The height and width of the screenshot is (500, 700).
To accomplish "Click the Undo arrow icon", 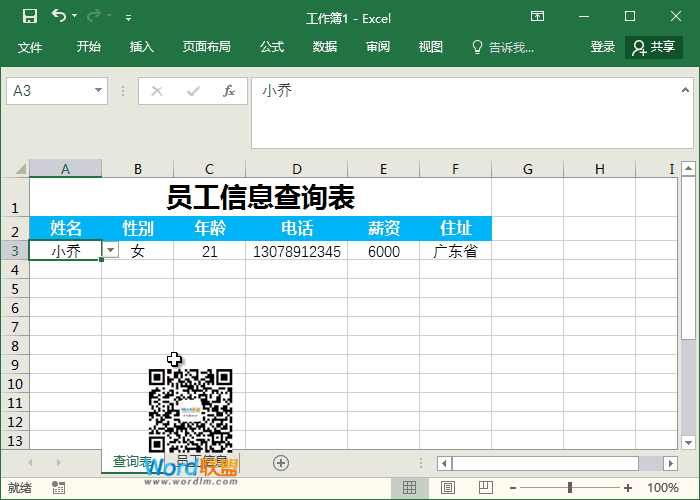I will tap(58, 16).
